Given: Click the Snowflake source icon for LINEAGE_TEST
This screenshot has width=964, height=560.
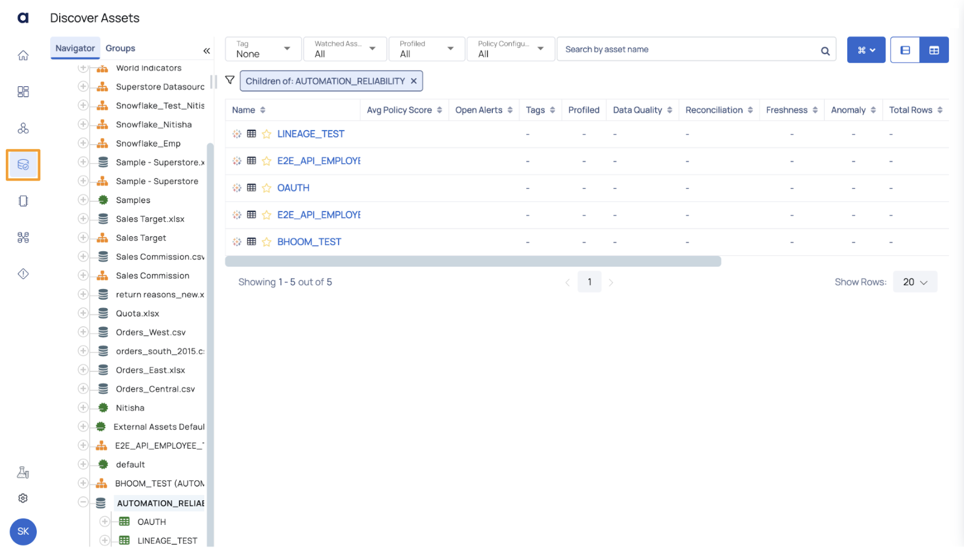Looking at the screenshot, I should tap(237, 134).
